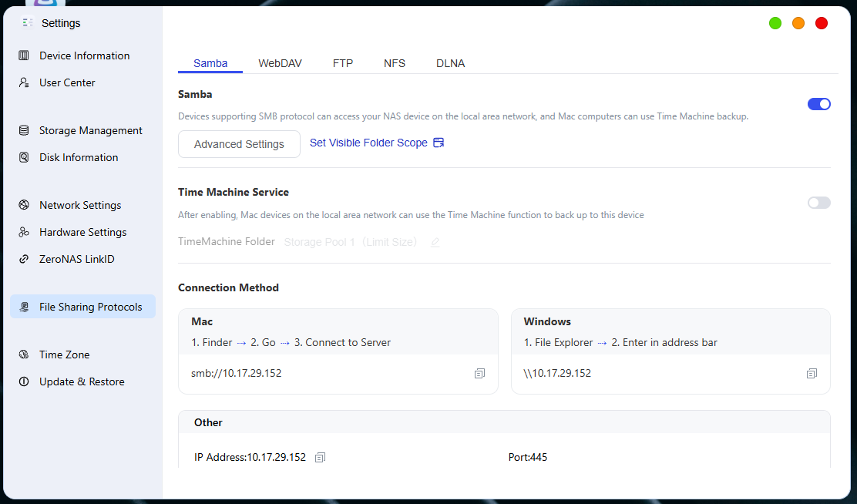Image resolution: width=857 pixels, height=504 pixels.
Task: Open the FTP tab
Action: pos(343,63)
